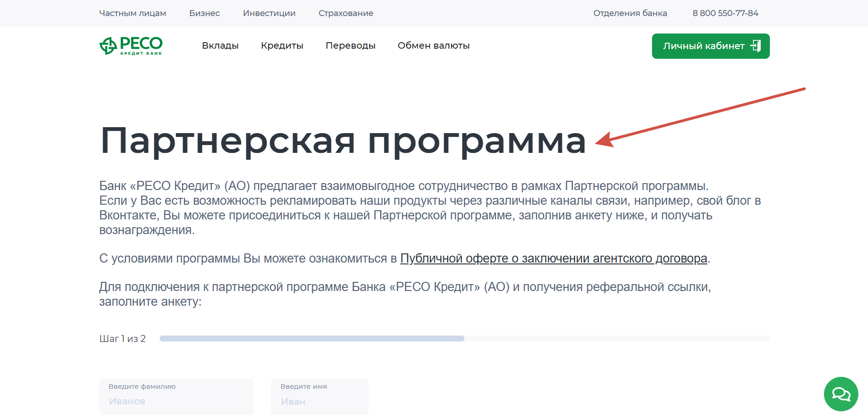The width and height of the screenshot is (868, 420).
Task: Go to Обмен валюты
Action: pyautogui.click(x=433, y=45)
